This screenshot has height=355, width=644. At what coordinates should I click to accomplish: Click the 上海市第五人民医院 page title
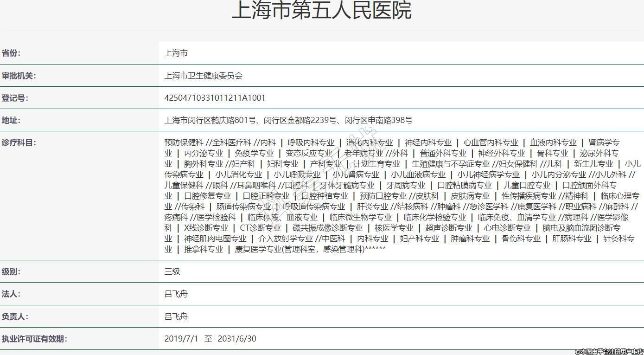tap(321, 10)
